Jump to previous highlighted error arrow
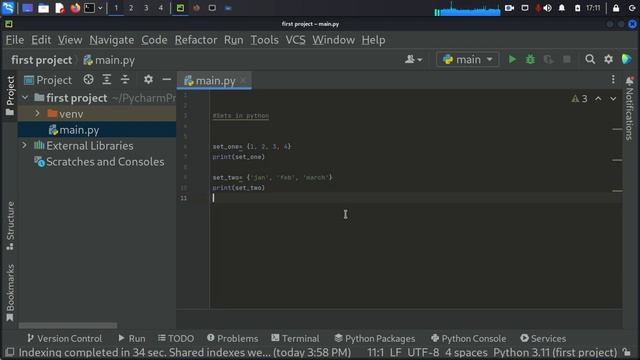640x360 pixels. click(598, 99)
